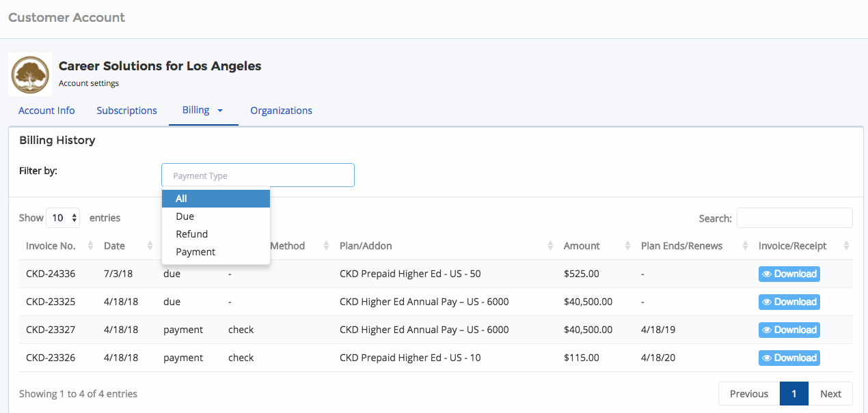Select invoice number CKD-23325
This screenshot has height=413, width=868.
tap(51, 302)
